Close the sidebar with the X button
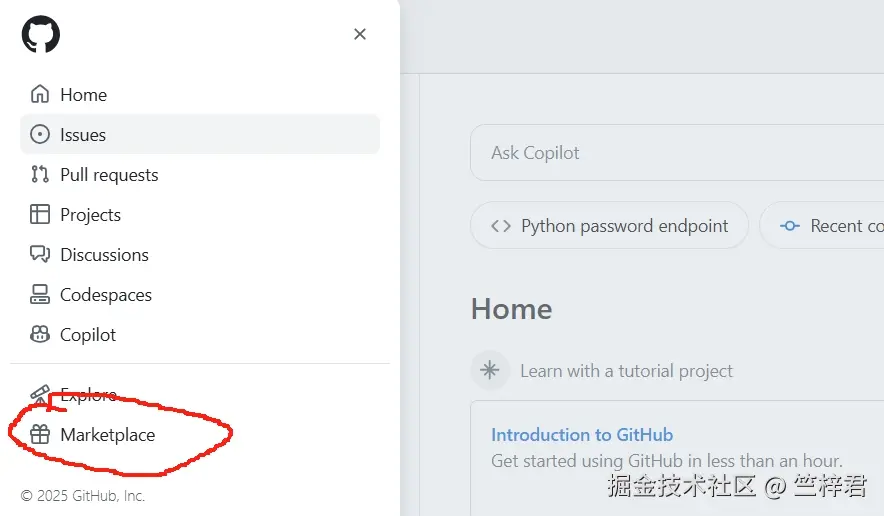884x516 pixels. (x=360, y=34)
